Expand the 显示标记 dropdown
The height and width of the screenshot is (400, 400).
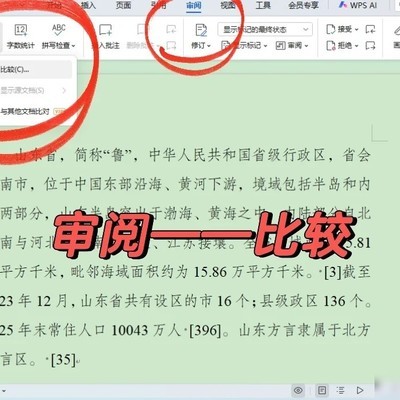coord(266,46)
